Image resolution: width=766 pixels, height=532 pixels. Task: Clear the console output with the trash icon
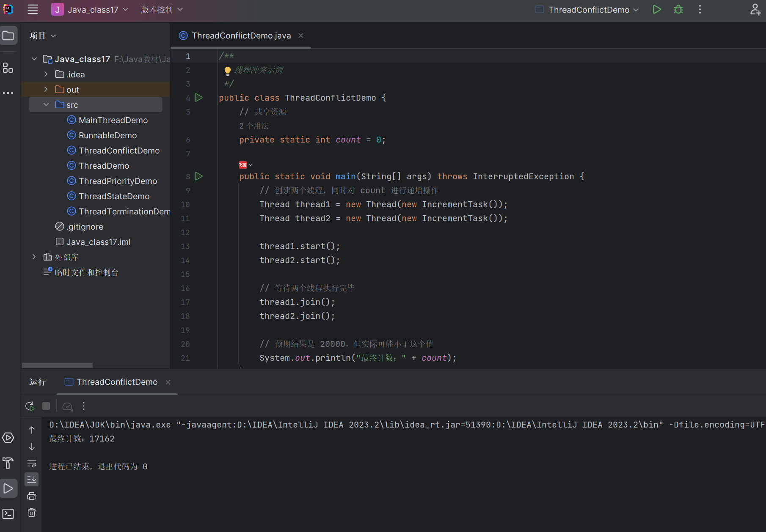[x=32, y=513]
